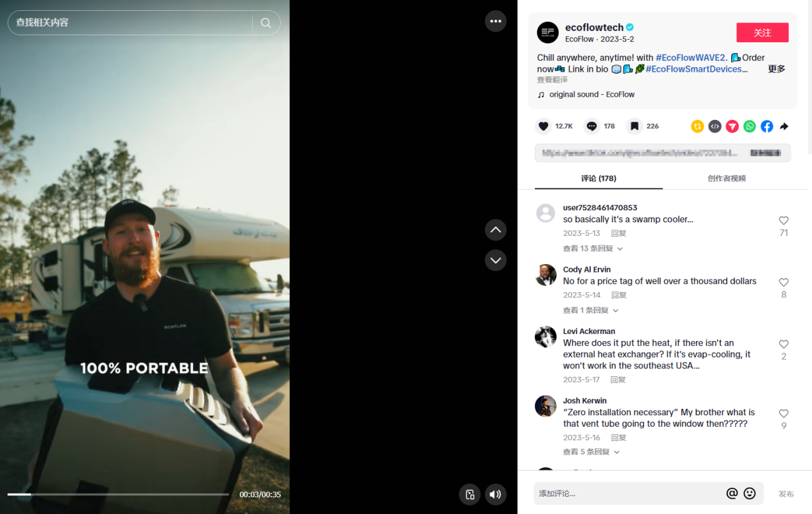Viewport: 812px width, 514px height.
Task: Skip to next video with down arrow
Action: coord(495,260)
